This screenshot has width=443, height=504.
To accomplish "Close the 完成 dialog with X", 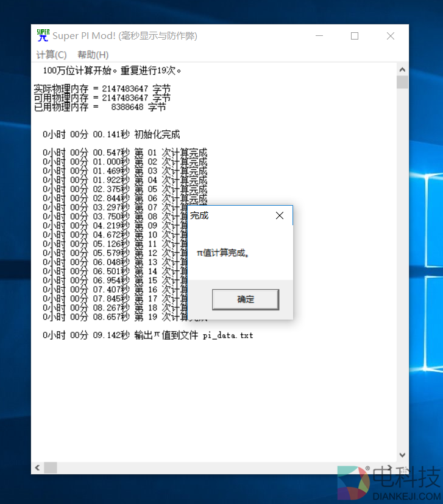I will click(280, 215).
